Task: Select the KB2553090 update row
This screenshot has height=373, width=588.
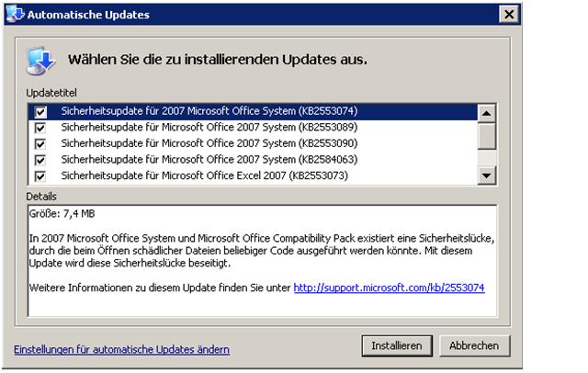Action: [x=209, y=143]
